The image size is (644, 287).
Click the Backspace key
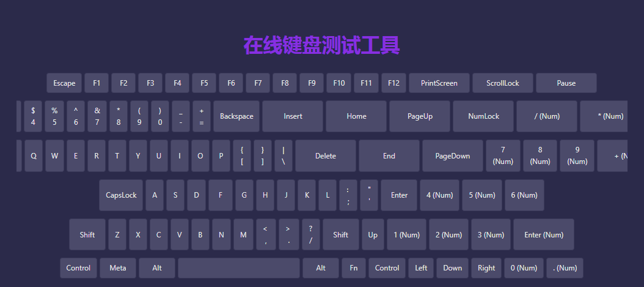point(236,116)
